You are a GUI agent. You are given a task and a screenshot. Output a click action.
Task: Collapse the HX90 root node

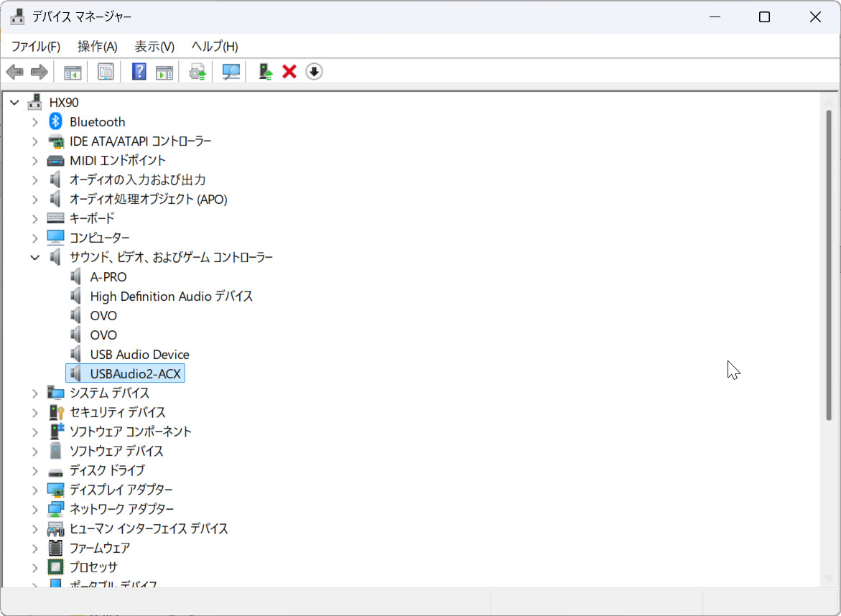(x=14, y=103)
